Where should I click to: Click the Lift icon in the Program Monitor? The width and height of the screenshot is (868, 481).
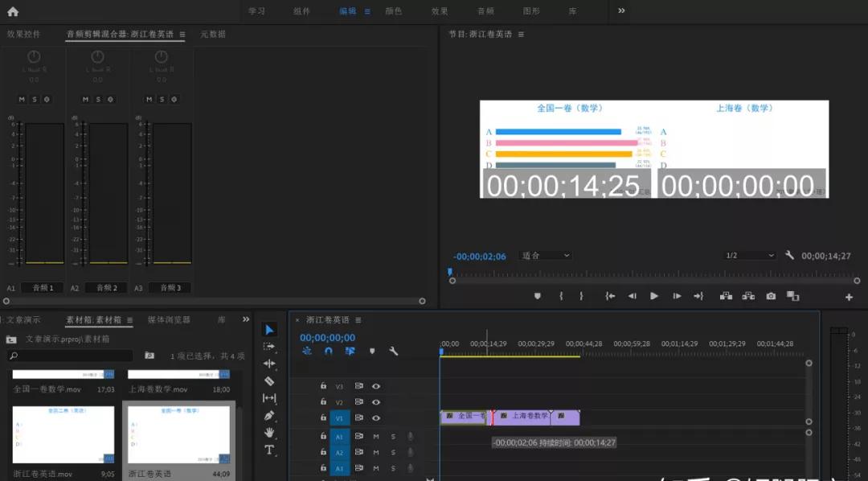726,295
